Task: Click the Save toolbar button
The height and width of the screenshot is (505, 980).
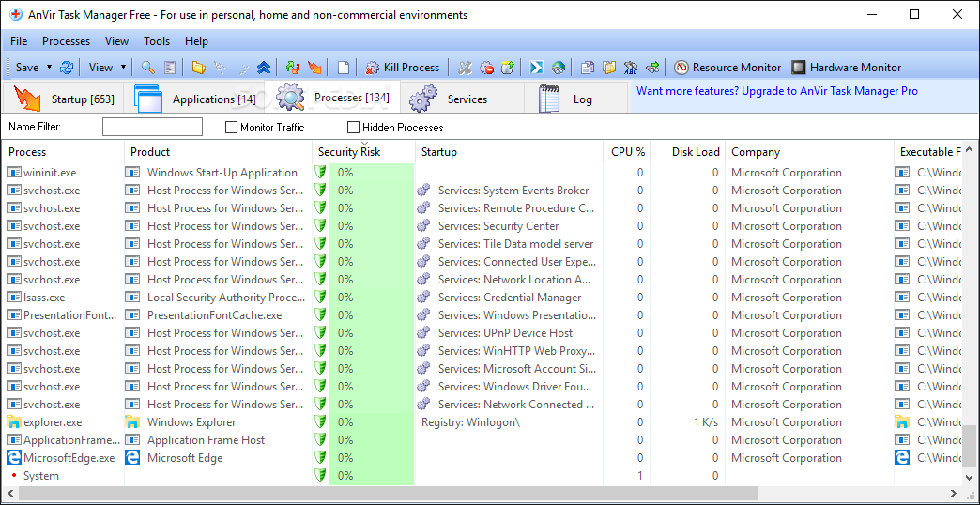Action: pyautogui.click(x=26, y=68)
